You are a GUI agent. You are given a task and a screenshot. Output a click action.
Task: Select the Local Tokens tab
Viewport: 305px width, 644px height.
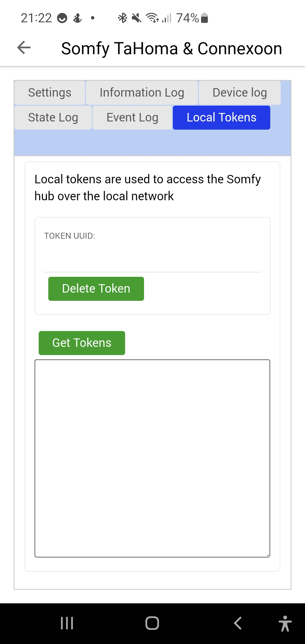[x=221, y=118]
